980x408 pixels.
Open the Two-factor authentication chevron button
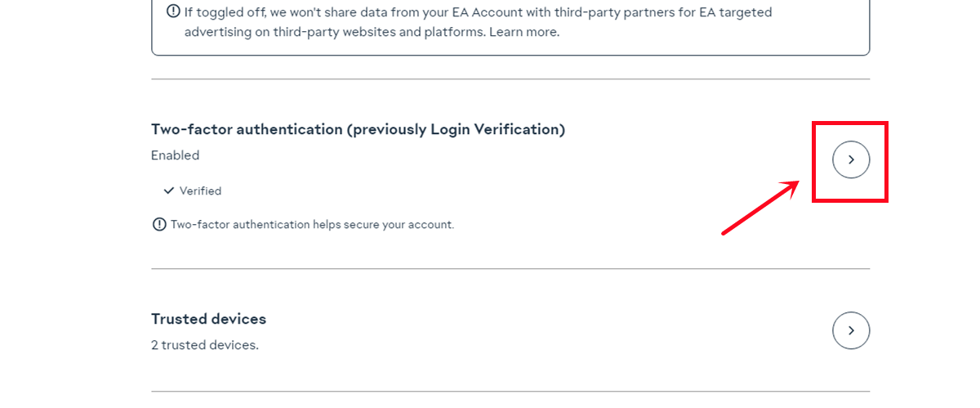tap(851, 159)
